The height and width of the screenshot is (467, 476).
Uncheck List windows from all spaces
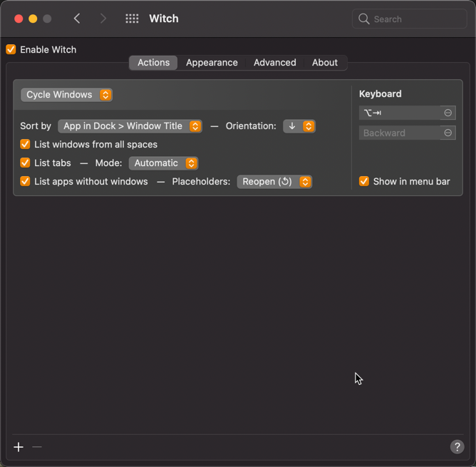25,144
